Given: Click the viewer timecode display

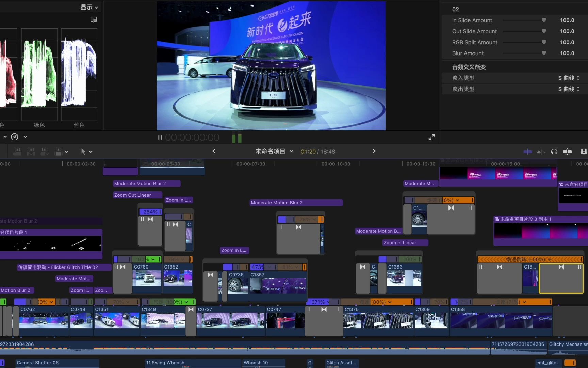Looking at the screenshot, I should click(192, 137).
